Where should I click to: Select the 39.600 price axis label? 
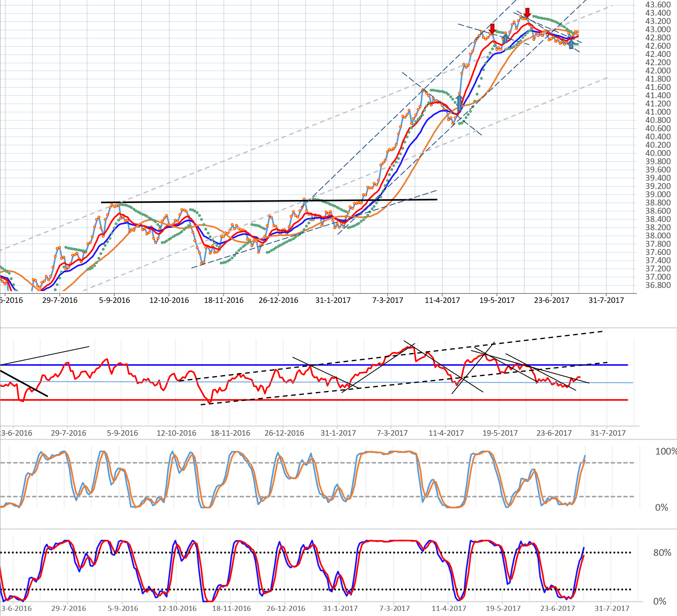click(658, 170)
